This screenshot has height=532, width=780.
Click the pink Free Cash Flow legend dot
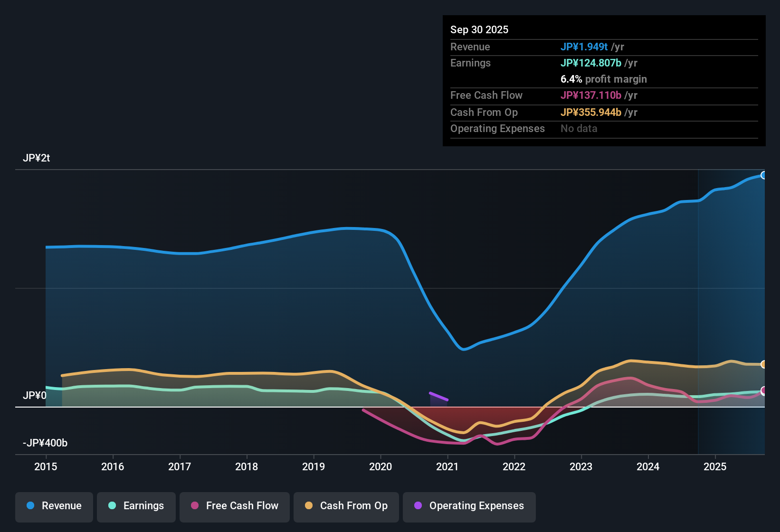click(x=195, y=506)
